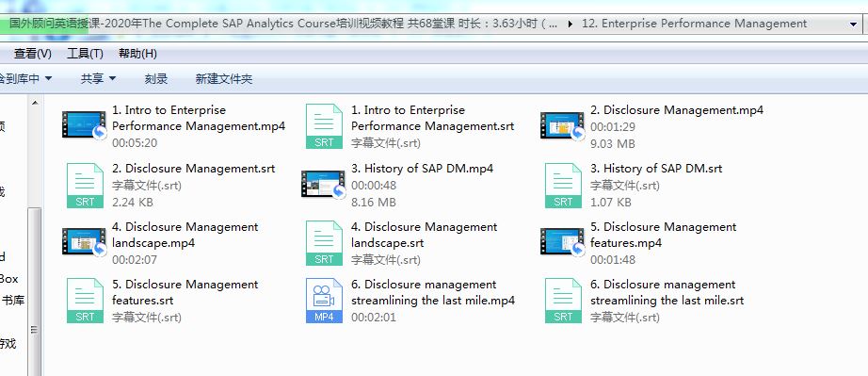The image size is (868, 376).
Task: Click the 00:01:29 duration text
Action: (613, 127)
